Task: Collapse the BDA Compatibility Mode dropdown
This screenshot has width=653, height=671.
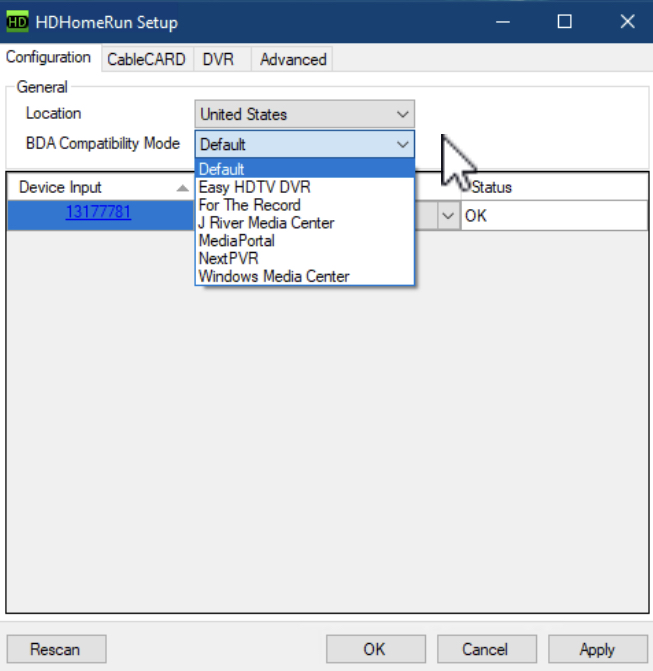Action: [403, 144]
